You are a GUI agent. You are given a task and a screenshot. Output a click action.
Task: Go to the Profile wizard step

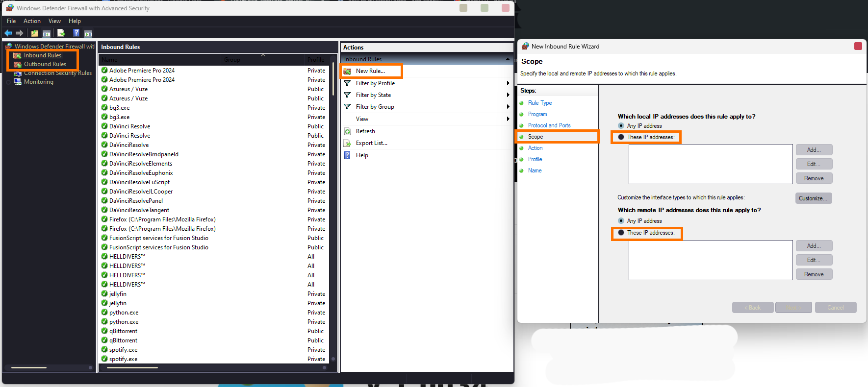pos(535,159)
